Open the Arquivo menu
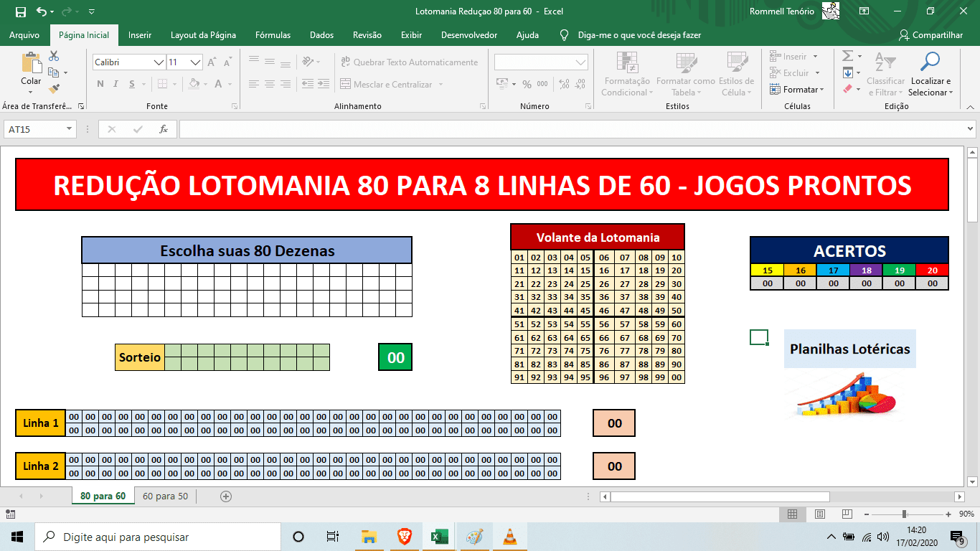Screen dimensions: 980x551 (x=24, y=34)
